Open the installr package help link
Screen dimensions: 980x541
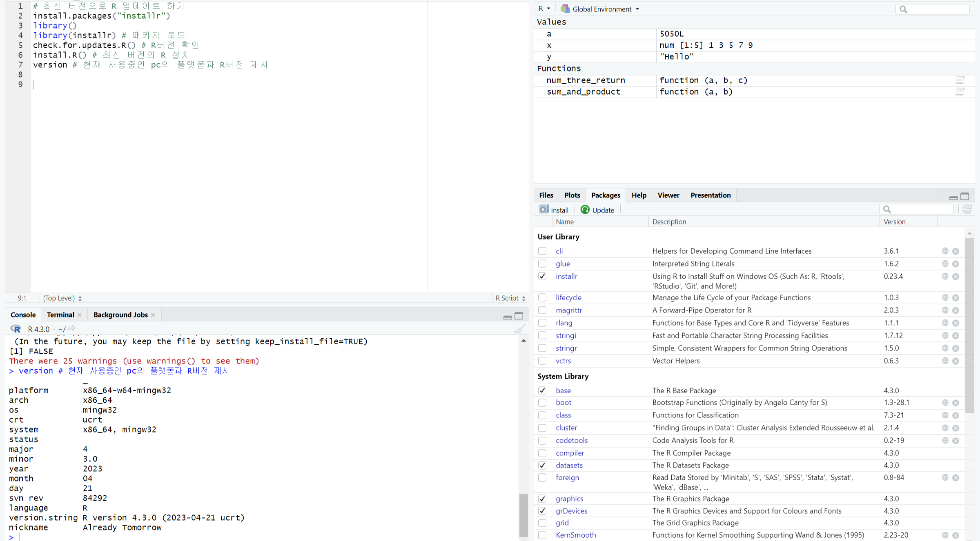566,276
